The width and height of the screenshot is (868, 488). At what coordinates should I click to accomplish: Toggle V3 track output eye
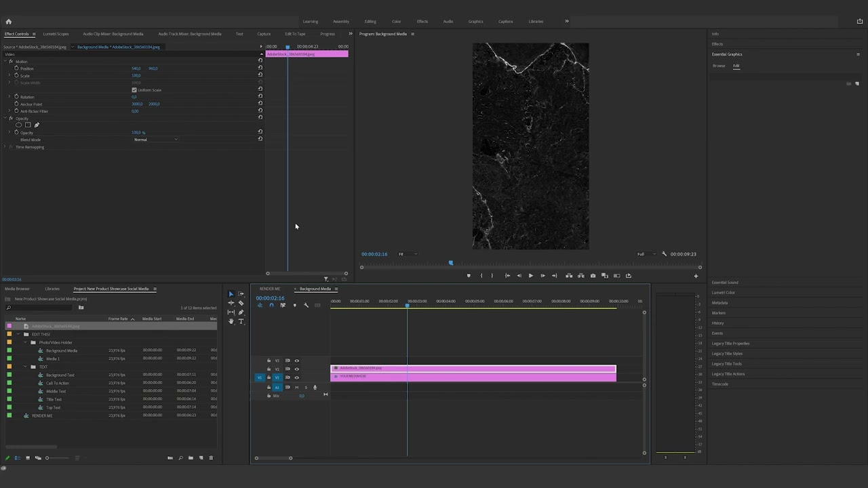(296, 361)
